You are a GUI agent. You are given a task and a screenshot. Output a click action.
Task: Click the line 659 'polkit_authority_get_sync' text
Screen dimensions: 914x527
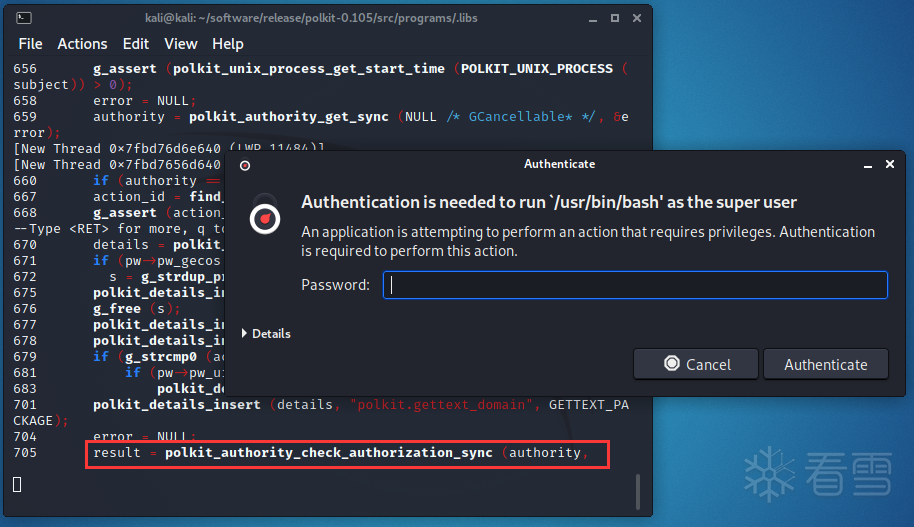click(x=289, y=117)
